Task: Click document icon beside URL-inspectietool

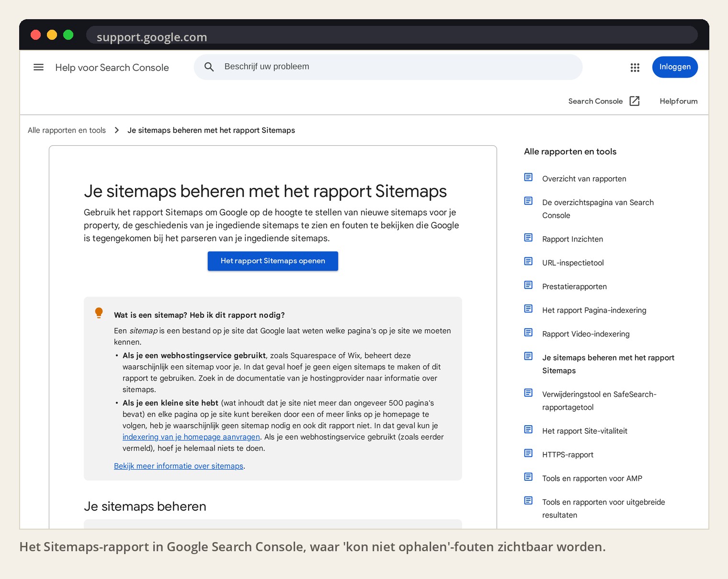Action: tap(528, 261)
